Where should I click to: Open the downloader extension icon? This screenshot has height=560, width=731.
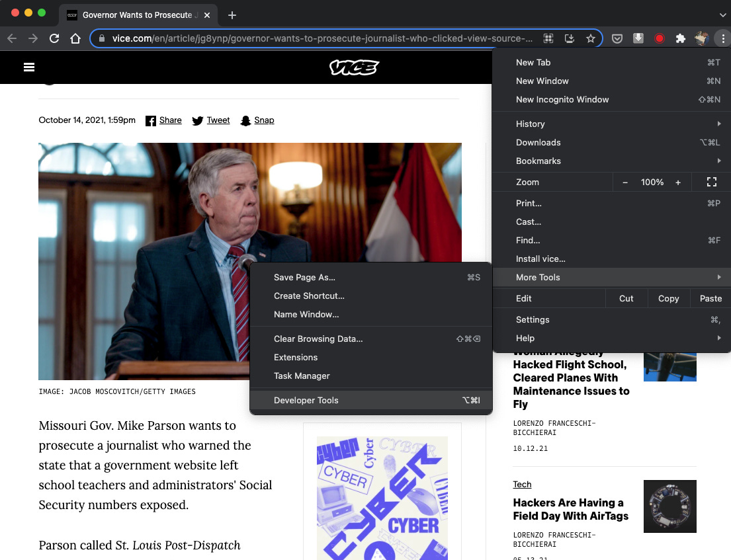coord(638,38)
